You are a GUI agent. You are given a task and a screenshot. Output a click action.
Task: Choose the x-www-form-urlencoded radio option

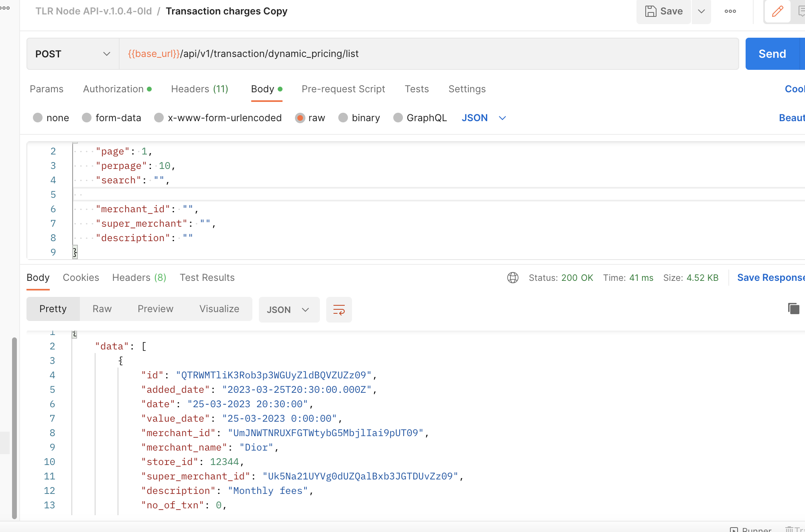click(x=159, y=118)
